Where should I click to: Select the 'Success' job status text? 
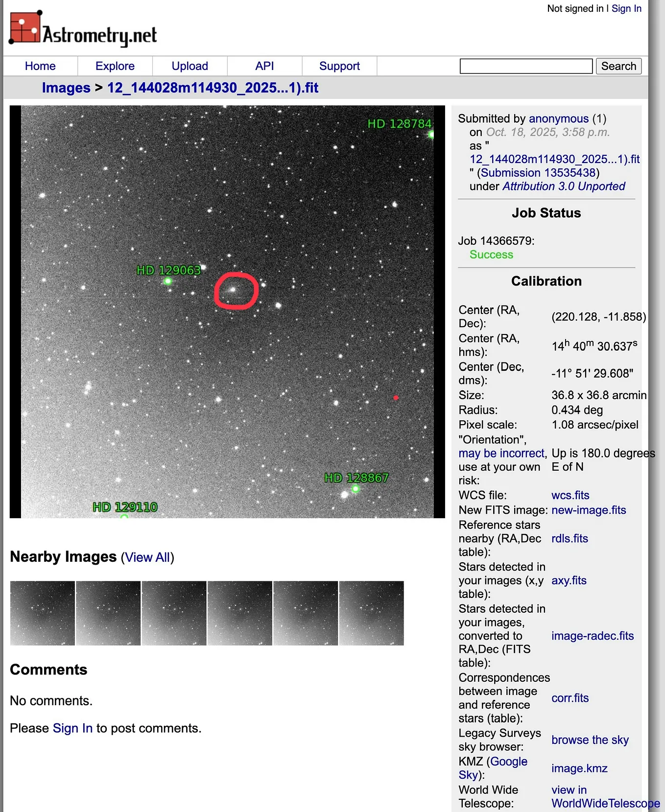pos(491,255)
